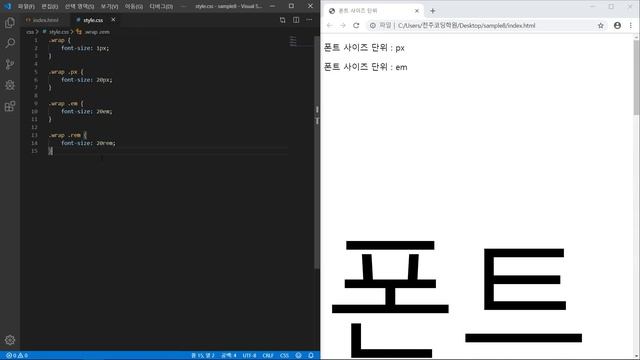The height and width of the screenshot is (360, 640).
Task: Click the font-size: 20rem declaration
Action: 88,143
